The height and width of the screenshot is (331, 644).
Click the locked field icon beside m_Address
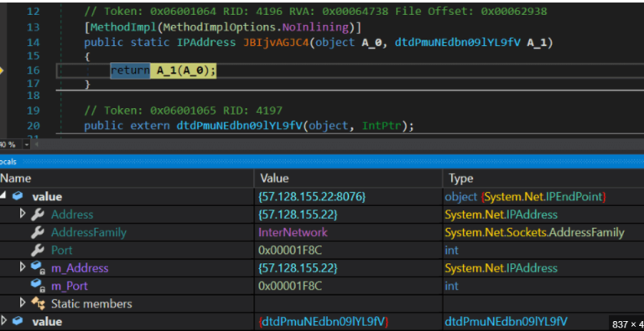point(38,268)
